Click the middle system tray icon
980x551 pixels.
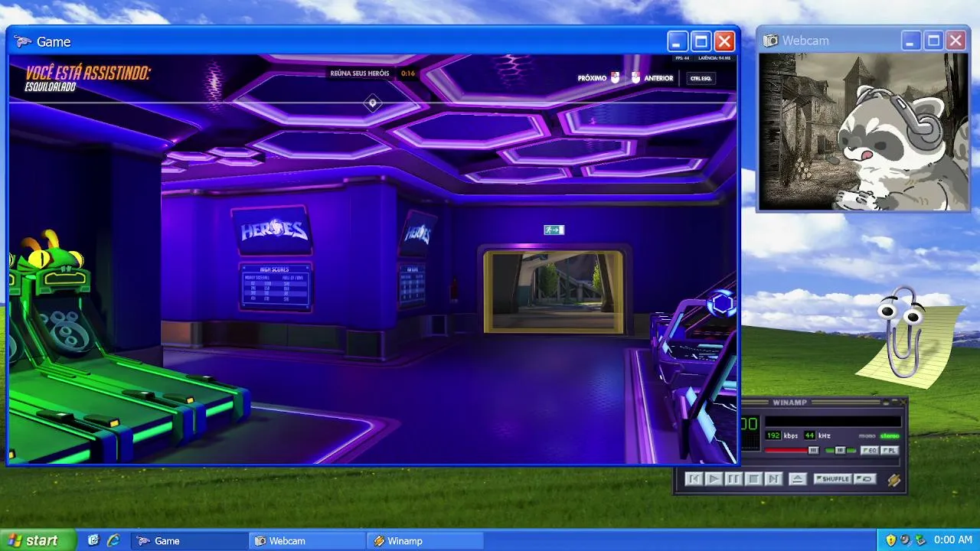pos(905,540)
